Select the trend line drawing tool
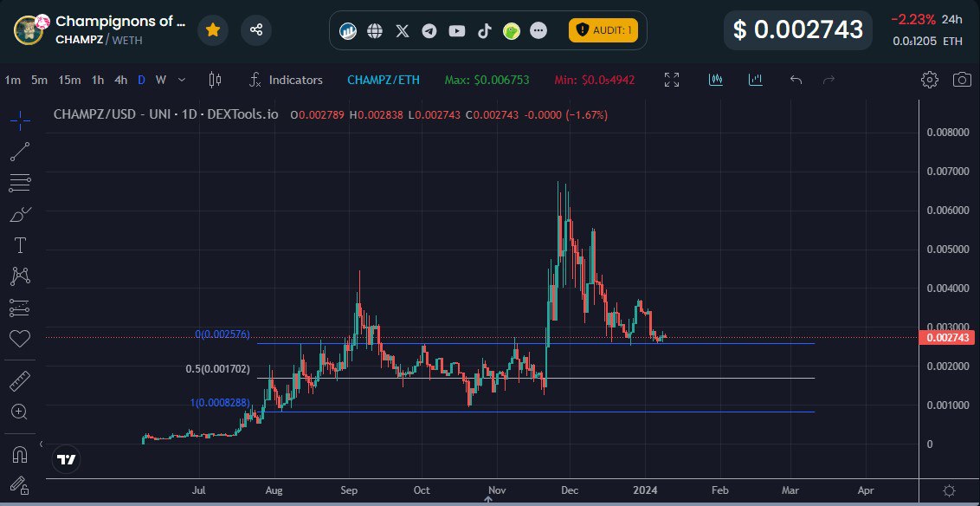 pos(20,152)
